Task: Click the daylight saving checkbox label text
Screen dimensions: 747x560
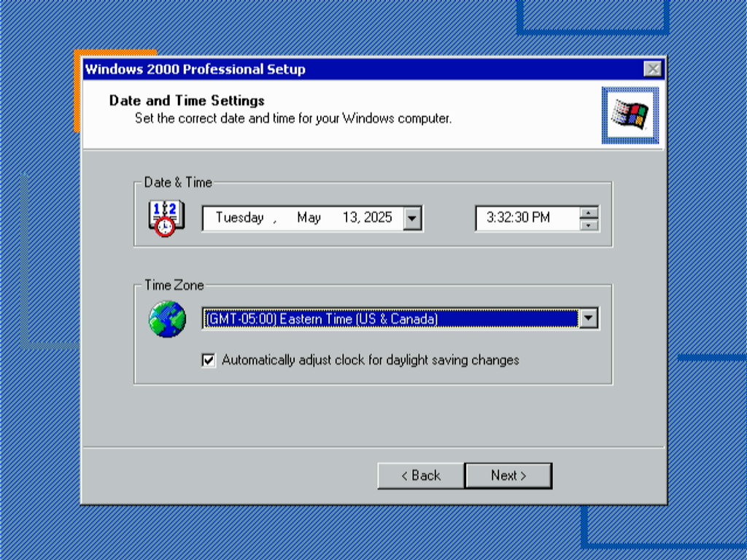Action: pyautogui.click(x=370, y=360)
